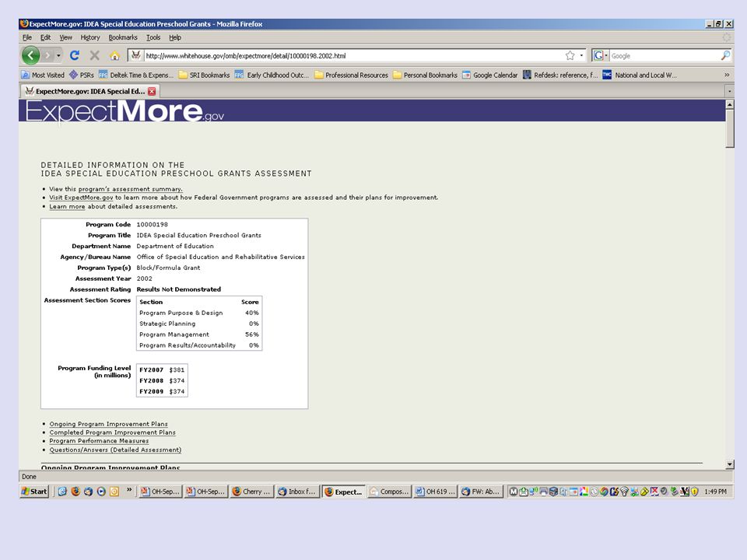Switch to the Inbox f... taskbar window
This screenshot has height=560, width=747.
298,492
